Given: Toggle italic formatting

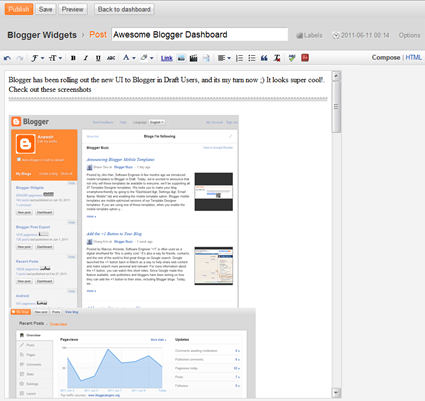Looking at the screenshot, I should click(x=86, y=58).
